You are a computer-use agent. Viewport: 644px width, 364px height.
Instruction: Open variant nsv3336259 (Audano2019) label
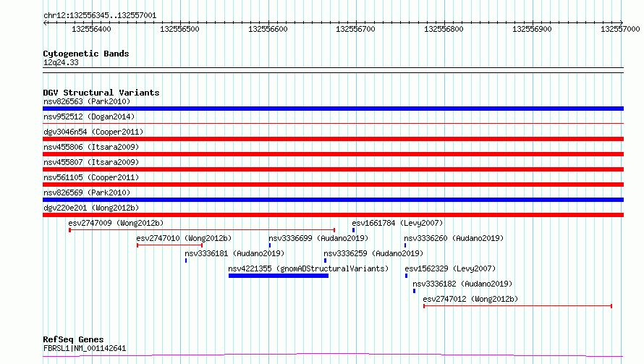point(373,253)
